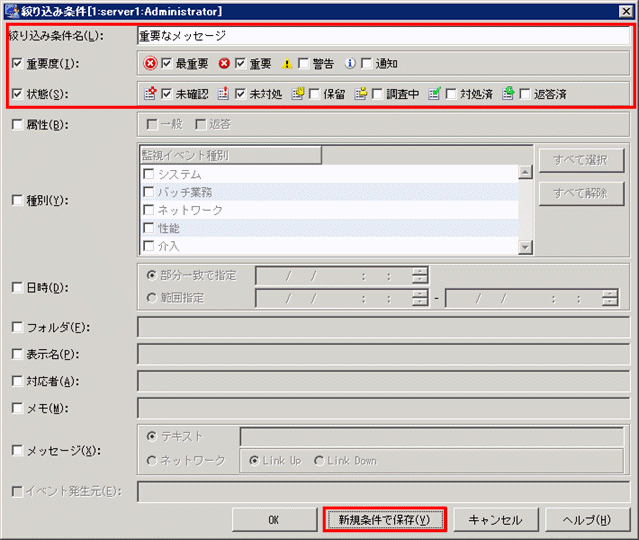Enable the 表示名(P) condition checkbox
This screenshot has width=639, height=540.
[x=17, y=354]
